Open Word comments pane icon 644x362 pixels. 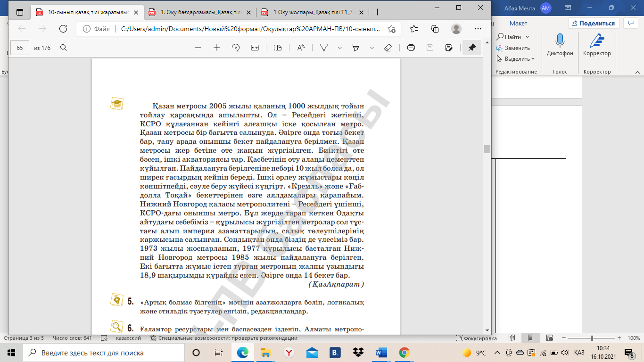click(x=630, y=23)
